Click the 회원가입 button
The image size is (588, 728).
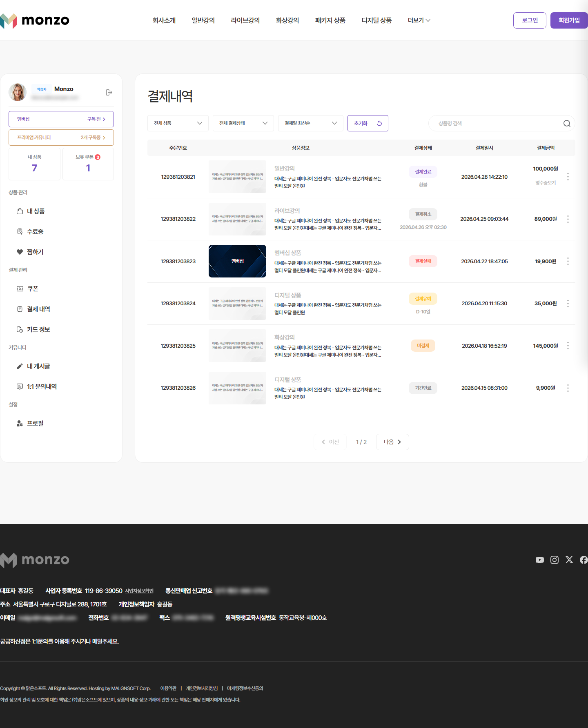569,20
